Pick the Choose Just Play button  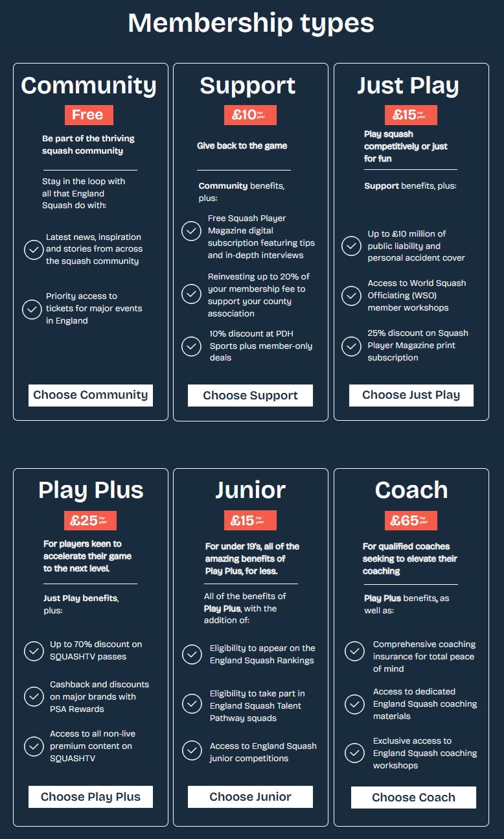click(411, 395)
